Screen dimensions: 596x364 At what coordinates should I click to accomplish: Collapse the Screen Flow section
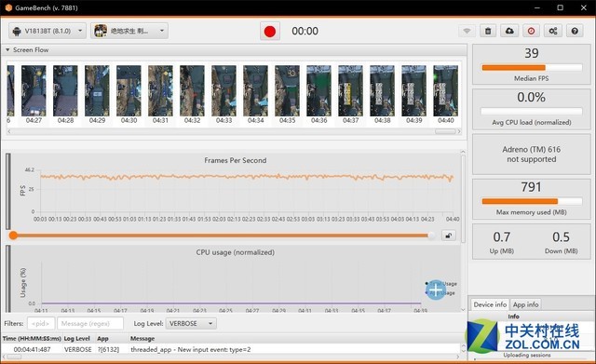coord(7,49)
